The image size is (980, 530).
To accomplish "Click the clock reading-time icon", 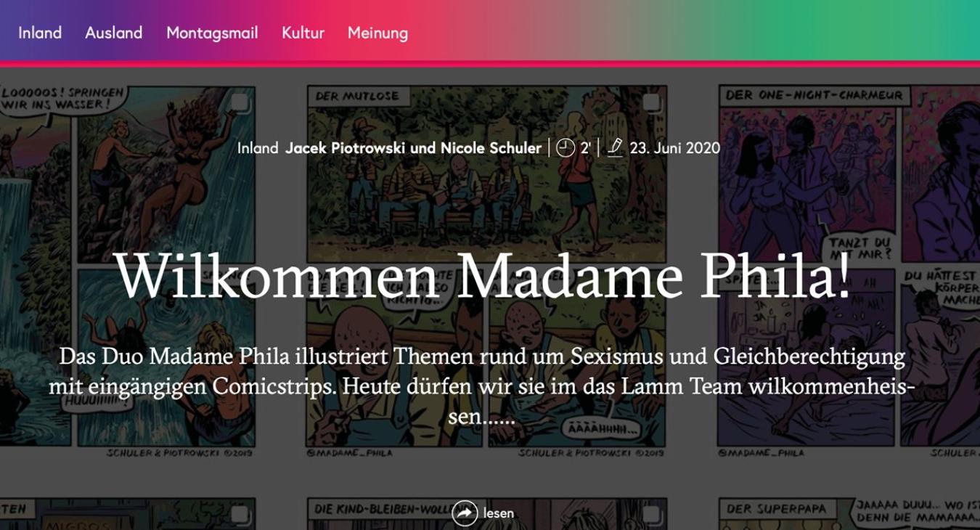I will coord(565,148).
